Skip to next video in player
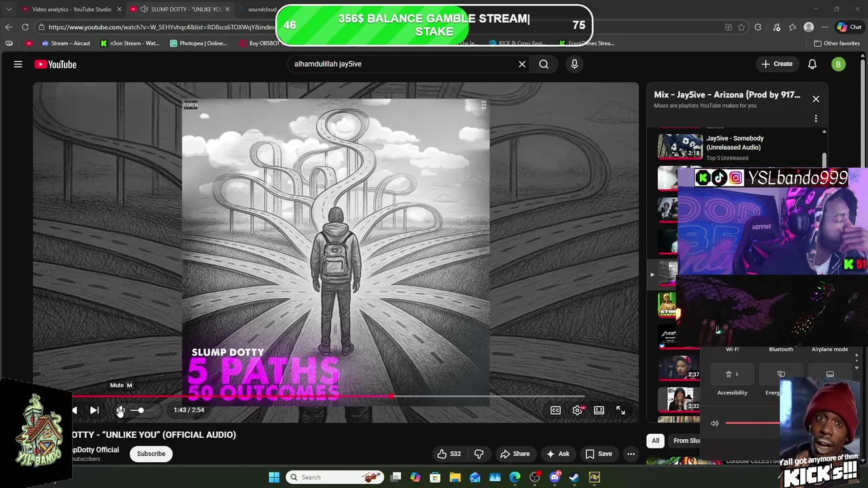Screen dimensions: 868x488 coord(94,410)
